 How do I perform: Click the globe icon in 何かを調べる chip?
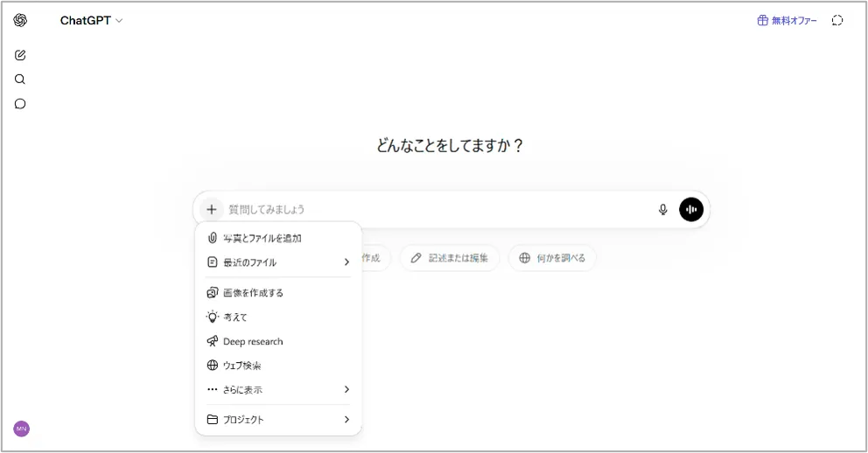(524, 258)
